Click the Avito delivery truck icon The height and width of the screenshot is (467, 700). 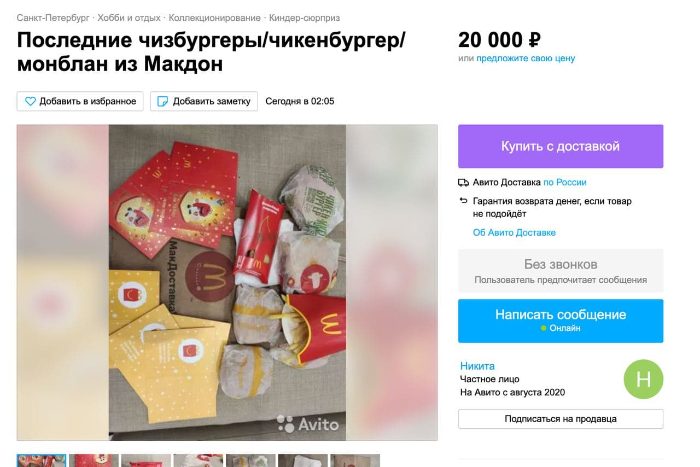tap(463, 182)
